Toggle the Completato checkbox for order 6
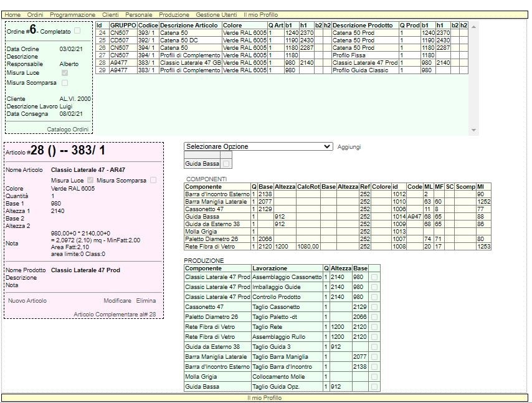Image resolution: width=532 pixels, height=403 pixels. point(77,31)
